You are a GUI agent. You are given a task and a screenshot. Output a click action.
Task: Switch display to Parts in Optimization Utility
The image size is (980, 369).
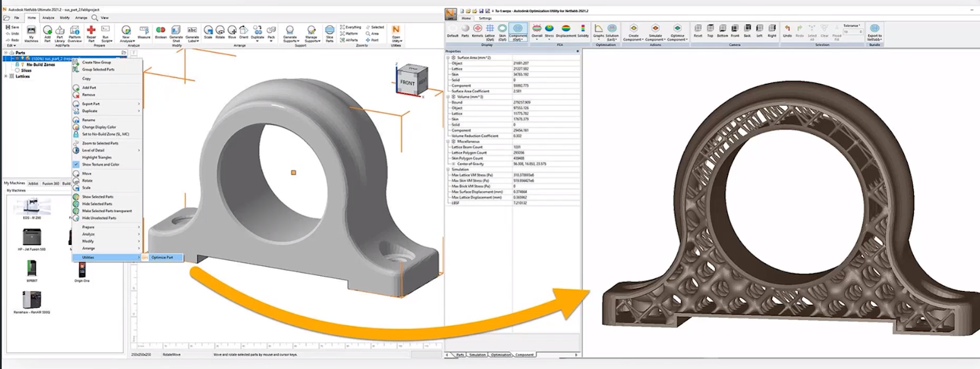pos(465,31)
